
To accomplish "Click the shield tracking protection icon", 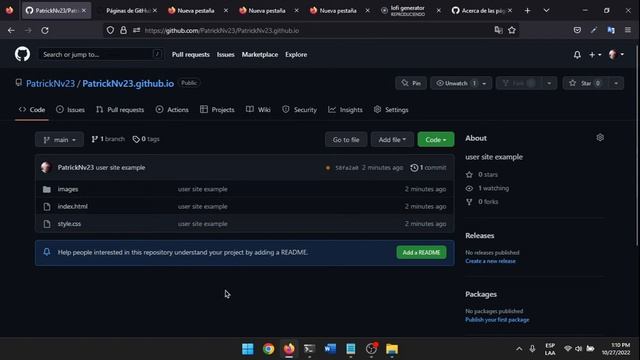I will (110, 30).
